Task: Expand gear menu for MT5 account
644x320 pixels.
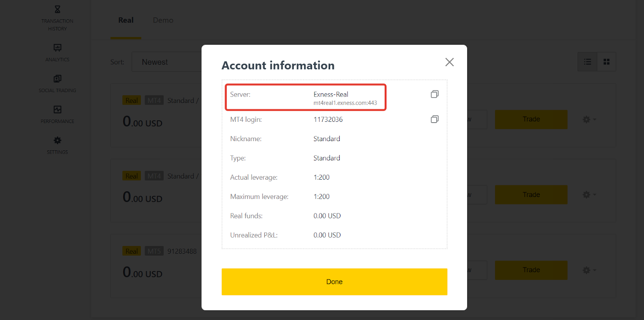Action: point(589,270)
